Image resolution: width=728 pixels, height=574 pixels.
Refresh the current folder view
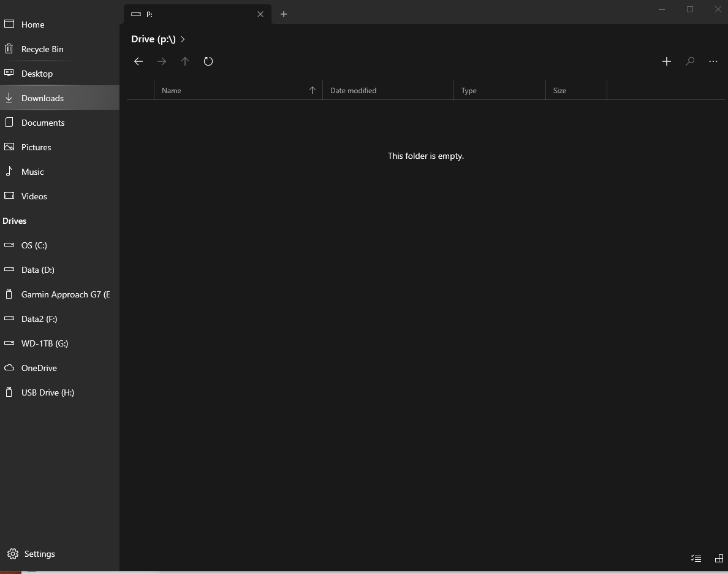(208, 61)
